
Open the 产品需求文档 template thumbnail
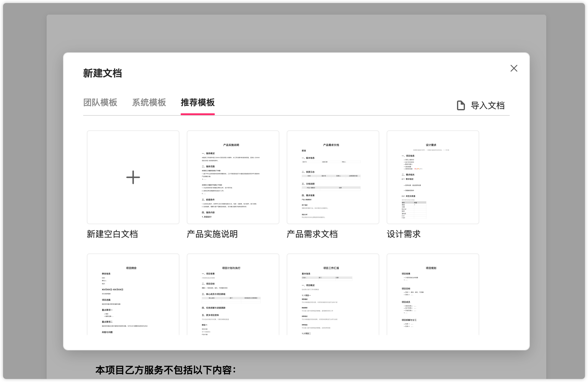click(x=333, y=177)
